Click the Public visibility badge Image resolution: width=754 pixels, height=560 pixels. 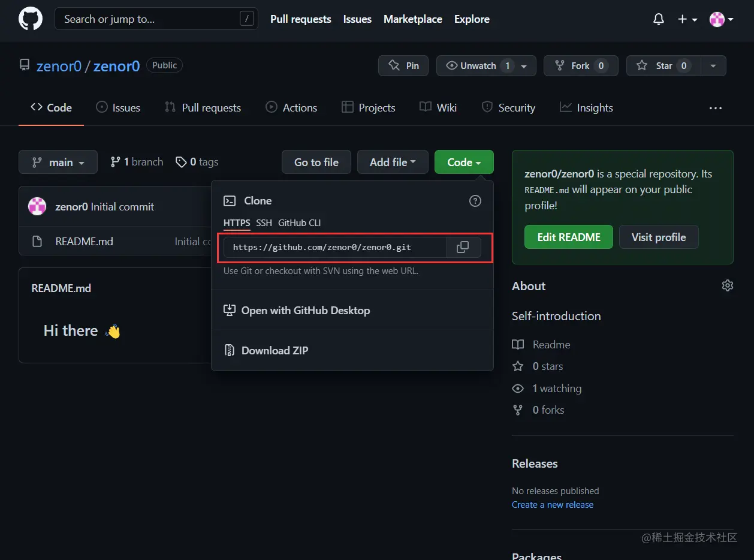[x=164, y=65]
